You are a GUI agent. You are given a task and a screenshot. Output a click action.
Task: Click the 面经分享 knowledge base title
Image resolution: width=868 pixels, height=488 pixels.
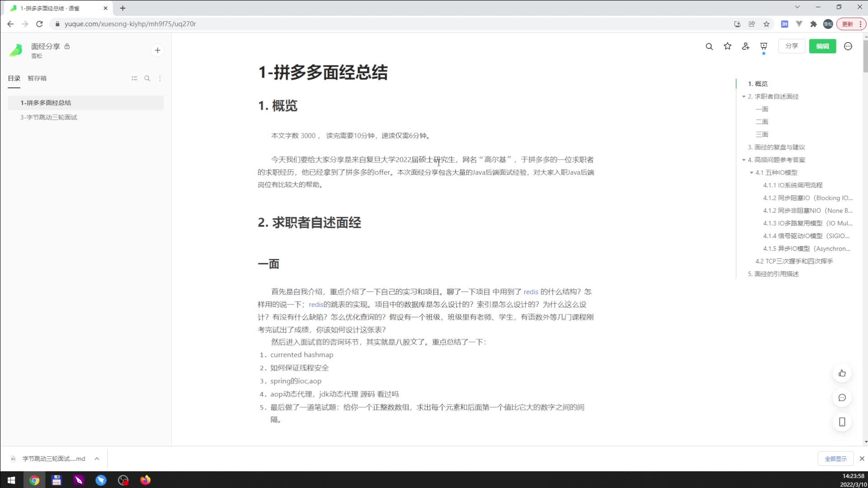coord(45,46)
